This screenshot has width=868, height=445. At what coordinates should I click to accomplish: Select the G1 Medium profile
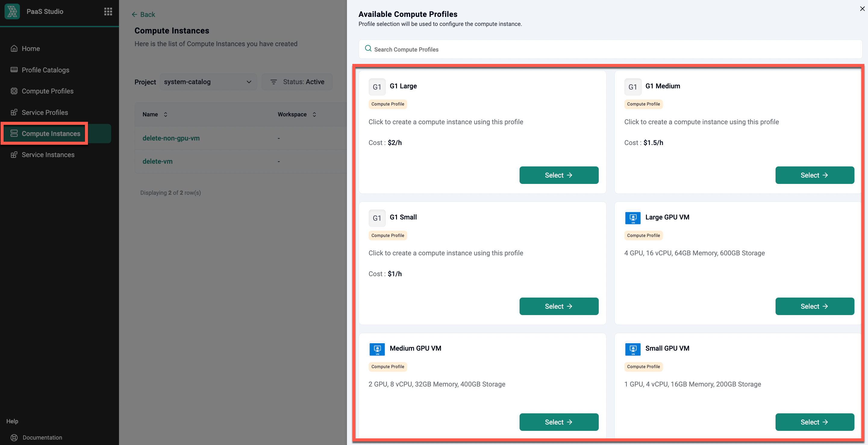pyautogui.click(x=814, y=175)
